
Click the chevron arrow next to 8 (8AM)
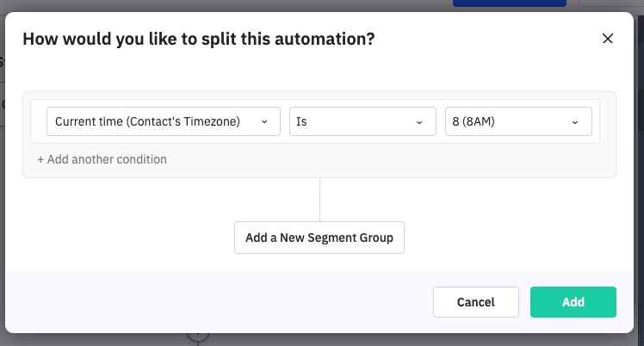575,122
